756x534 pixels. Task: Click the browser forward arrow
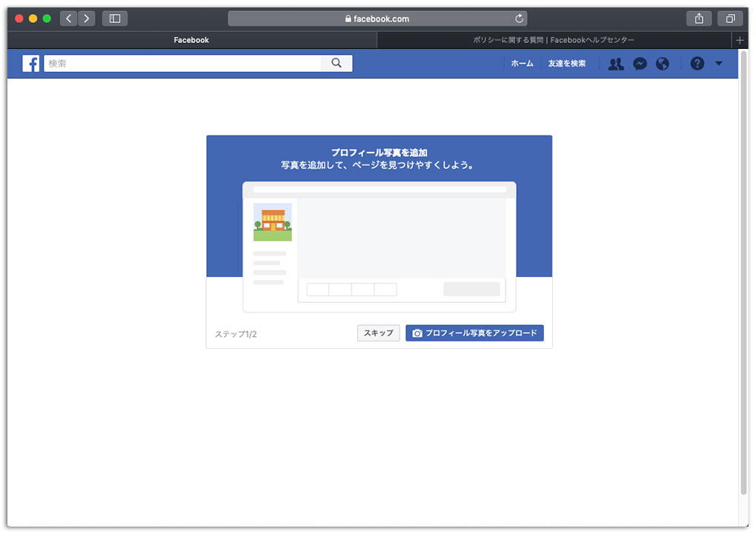tap(87, 18)
